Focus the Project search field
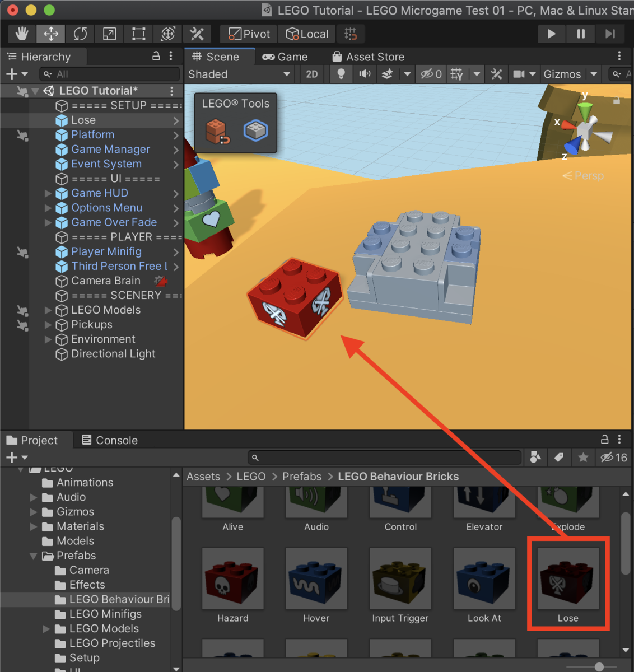 [384, 458]
